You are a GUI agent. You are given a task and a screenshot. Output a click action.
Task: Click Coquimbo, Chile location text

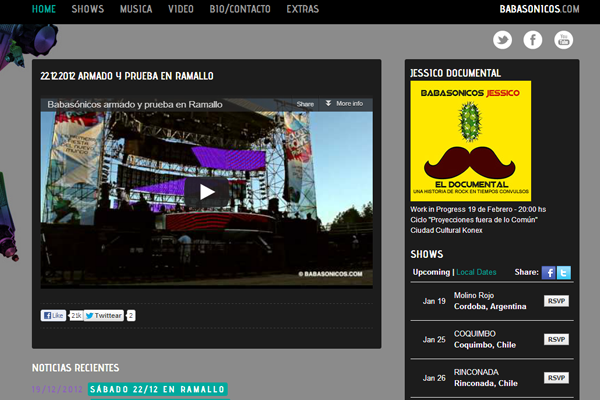[485, 345]
